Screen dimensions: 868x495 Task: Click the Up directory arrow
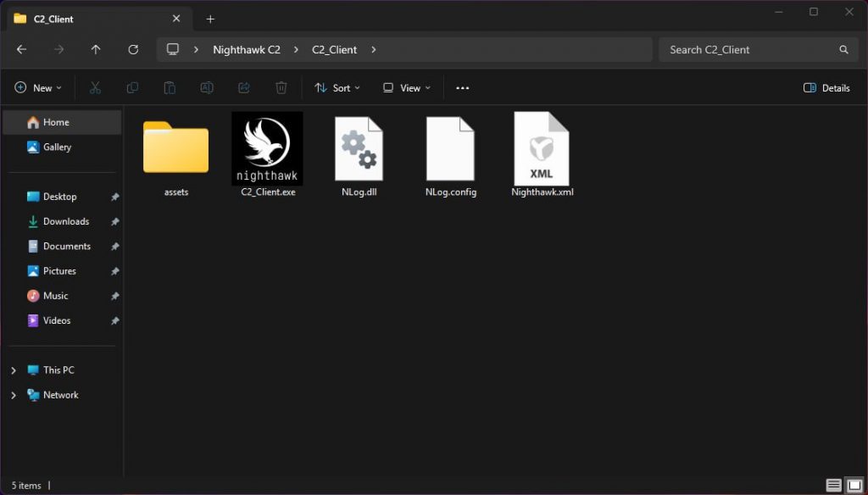[96, 50]
